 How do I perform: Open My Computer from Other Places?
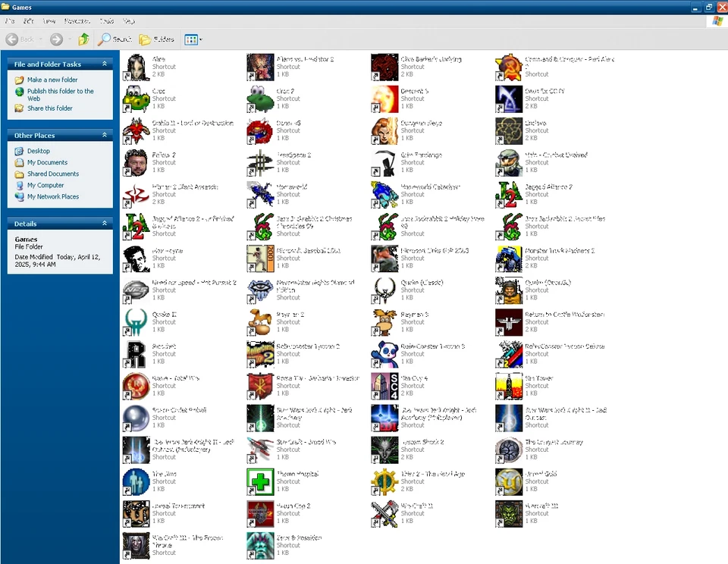47,185
